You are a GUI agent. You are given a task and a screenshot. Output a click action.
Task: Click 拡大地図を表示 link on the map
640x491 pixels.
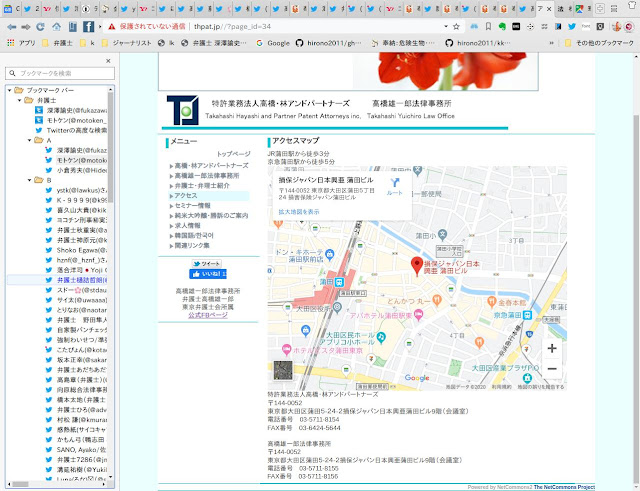point(299,212)
